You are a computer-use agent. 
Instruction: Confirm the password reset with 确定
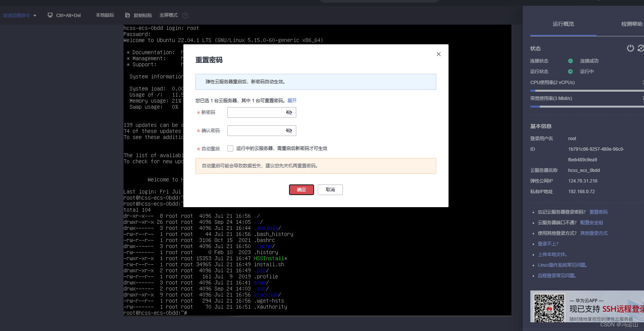(302, 190)
